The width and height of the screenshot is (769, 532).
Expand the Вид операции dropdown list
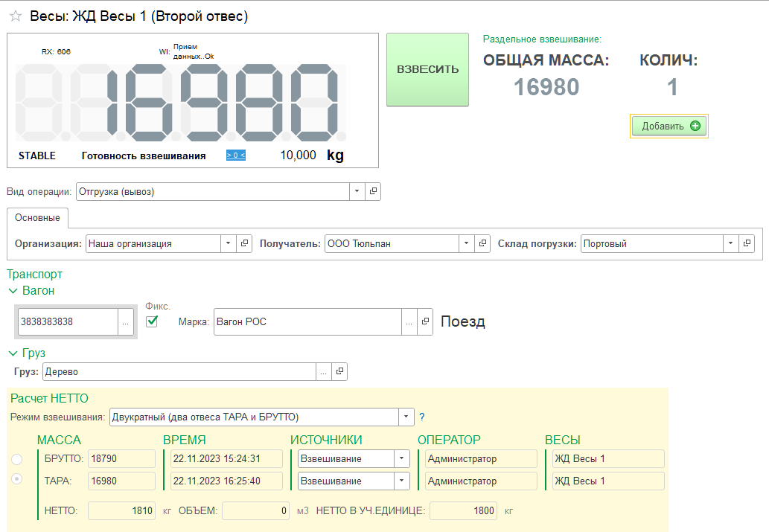point(357,191)
